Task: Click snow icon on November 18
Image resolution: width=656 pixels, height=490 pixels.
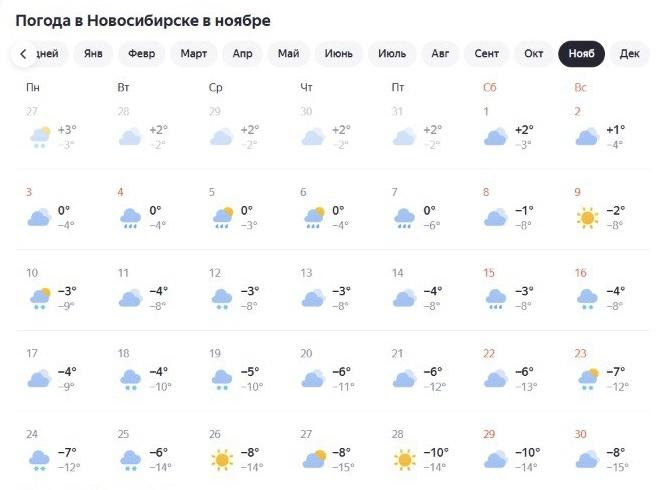Action: tap(130, 379)
